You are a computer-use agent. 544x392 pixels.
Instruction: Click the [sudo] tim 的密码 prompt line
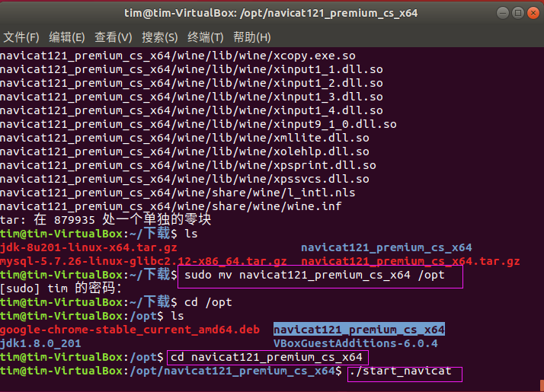tap(61, 288)
